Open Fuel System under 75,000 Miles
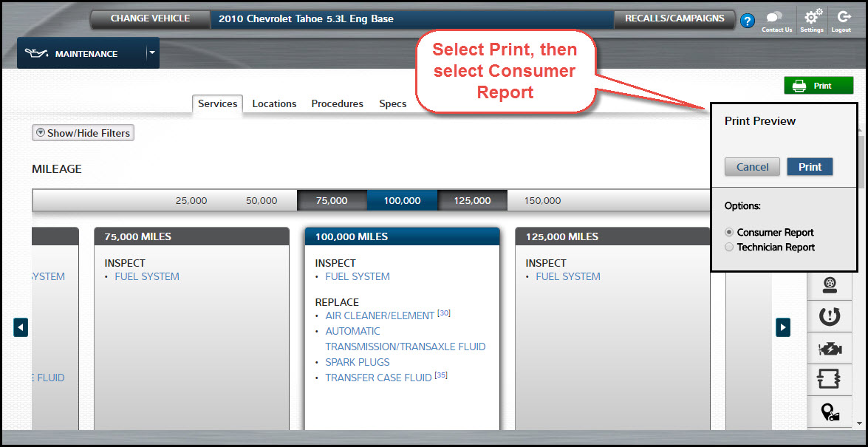 tap(147, 276)
